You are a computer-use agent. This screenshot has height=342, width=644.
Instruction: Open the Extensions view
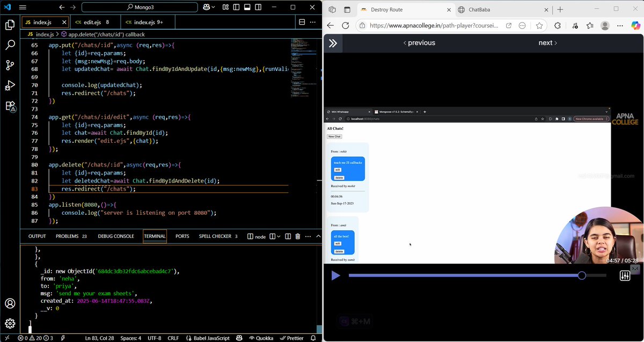coord(10,106)
